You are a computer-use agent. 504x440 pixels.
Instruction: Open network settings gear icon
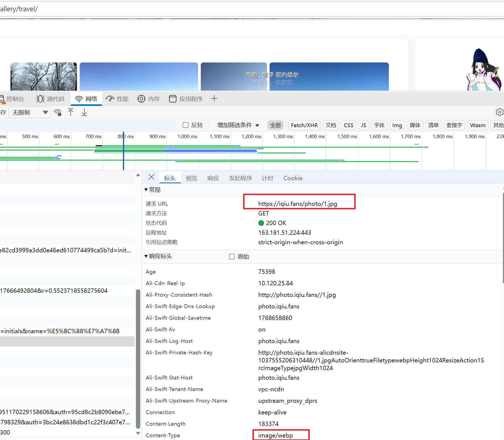click(499, 112)
